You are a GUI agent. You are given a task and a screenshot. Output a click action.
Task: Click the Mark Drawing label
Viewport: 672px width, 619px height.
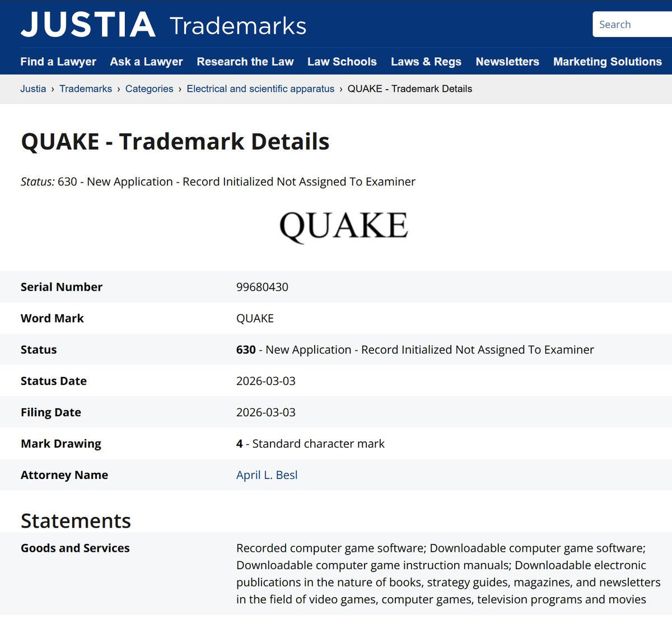click(x=61, y=444)
